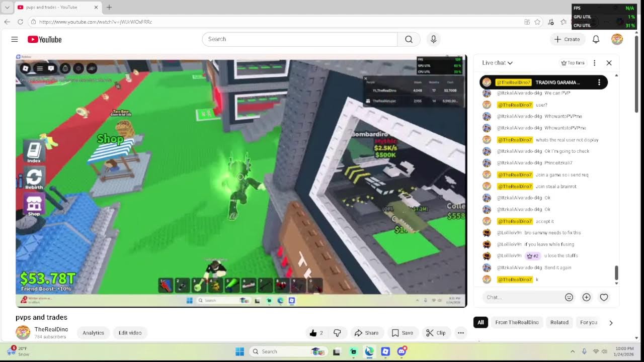The width and height of the screenshot is (644, 362).
Task: Click the YouTube search magnifier button
Action: tap(409, 39)
